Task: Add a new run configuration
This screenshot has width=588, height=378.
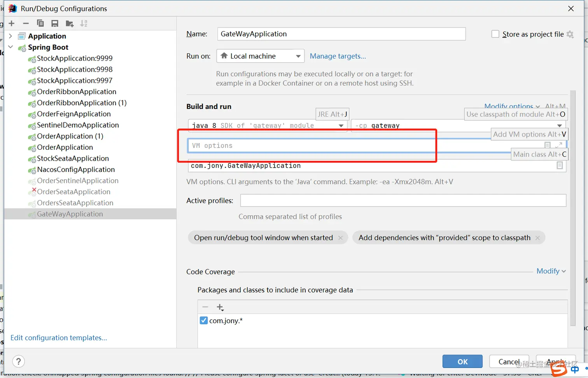Action: [x=12, y=23]
